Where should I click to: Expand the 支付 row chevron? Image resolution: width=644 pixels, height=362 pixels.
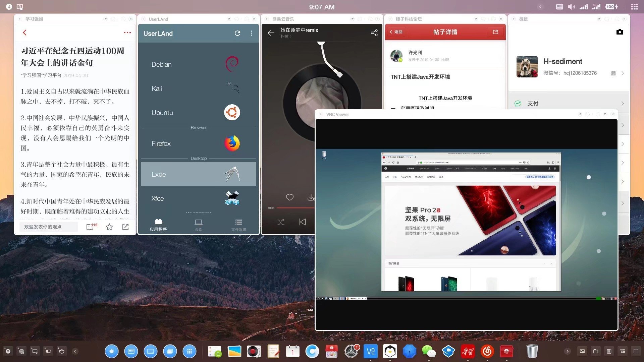point(623,104)
